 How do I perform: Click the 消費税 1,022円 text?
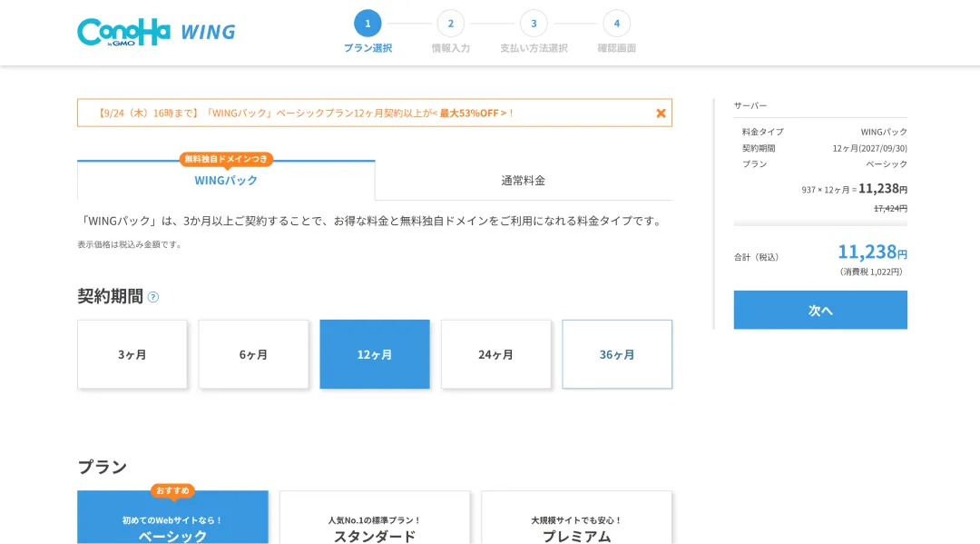[870, 272]
